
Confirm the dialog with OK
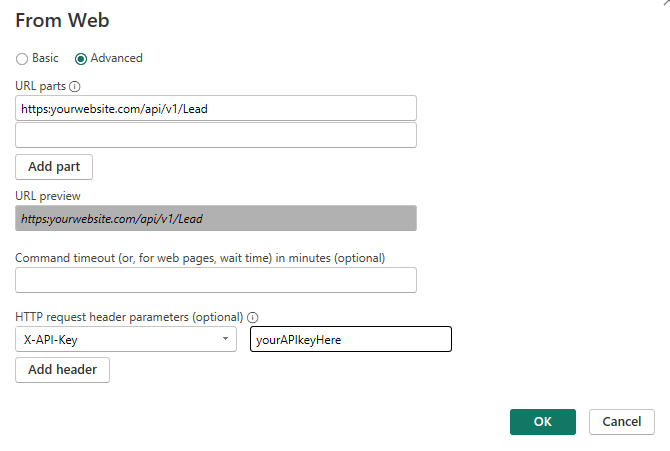542,421
